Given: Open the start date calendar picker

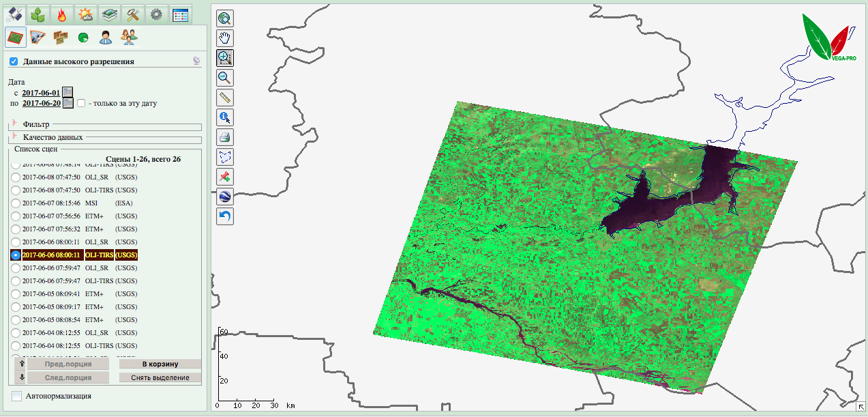Looking at the screenshot, I should (x=67, y=92).
